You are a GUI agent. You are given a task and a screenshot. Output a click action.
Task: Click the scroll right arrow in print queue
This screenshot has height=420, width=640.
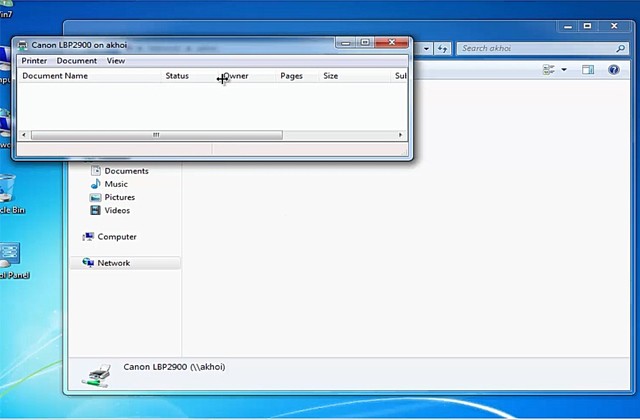click(400, 135)
